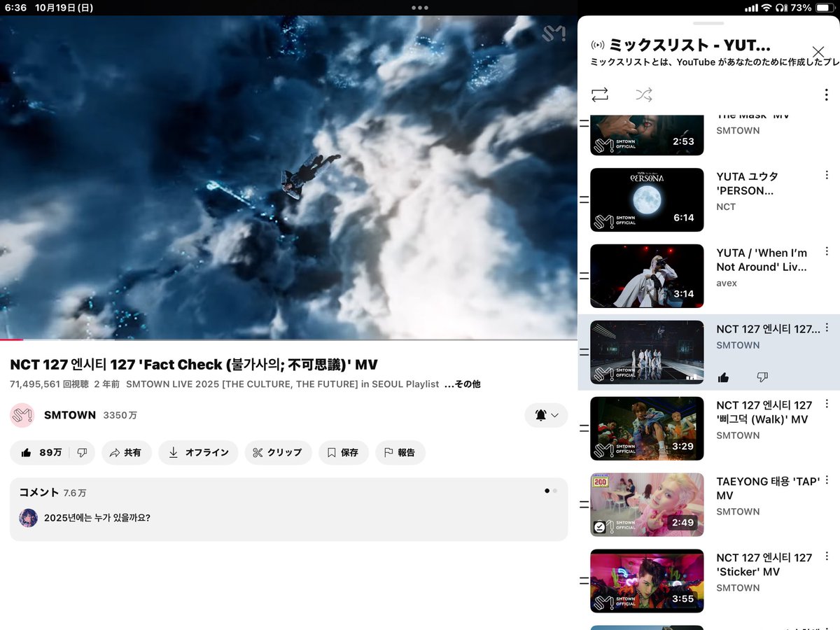Grab reorder handle of PERSONA item

click(x=584, y=199)
